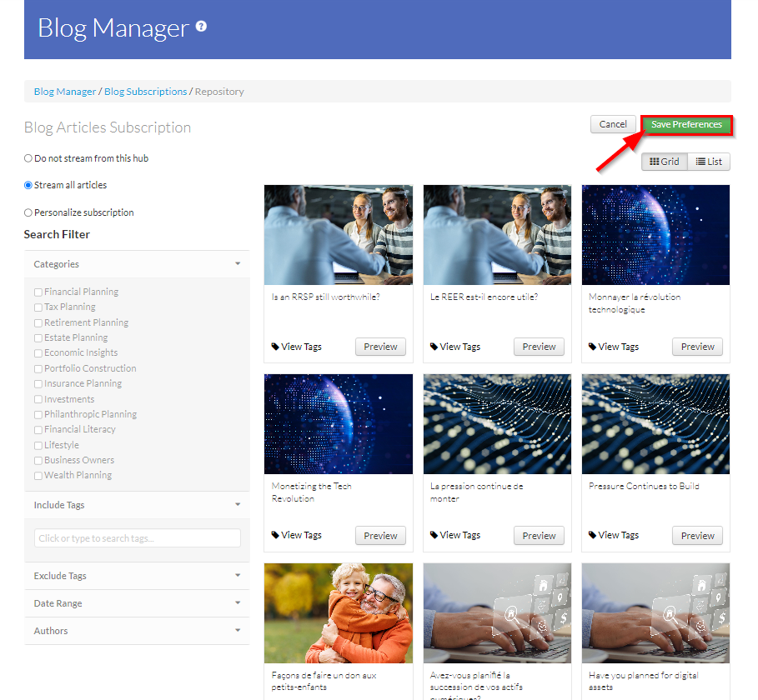Tick the Lifestyle checkbox
The height and width of the screenshot is (700, 758).
(38, 445)
